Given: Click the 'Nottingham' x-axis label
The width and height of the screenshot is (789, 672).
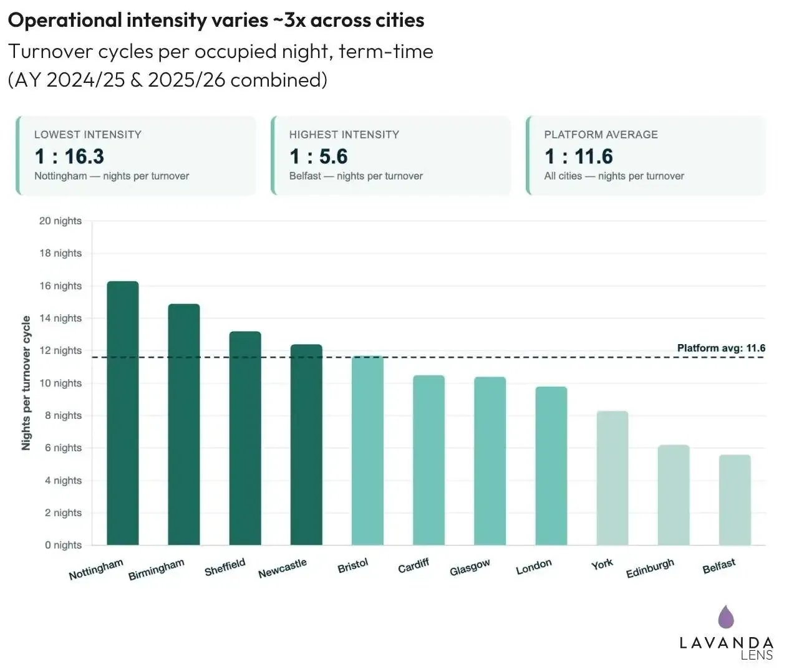Looking at the screenshot, I should (96, 570).
